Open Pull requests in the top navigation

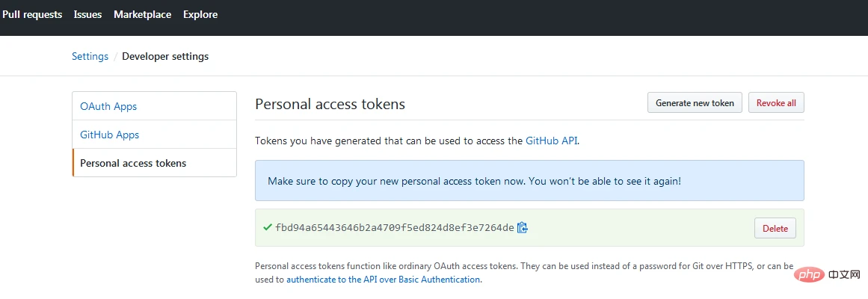pyautogui.click(x=32, y=14)
